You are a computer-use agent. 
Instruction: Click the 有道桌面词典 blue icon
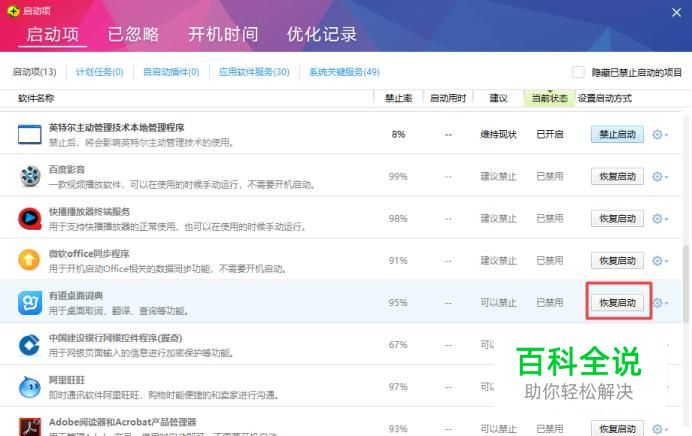coord(30,303)
